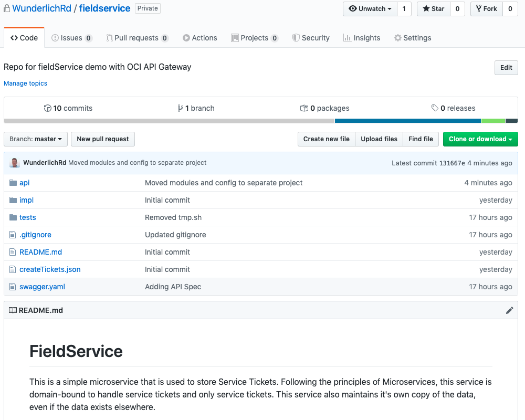Open the createTickets.json file
525x420 pixels.
[x=50, y=269]
